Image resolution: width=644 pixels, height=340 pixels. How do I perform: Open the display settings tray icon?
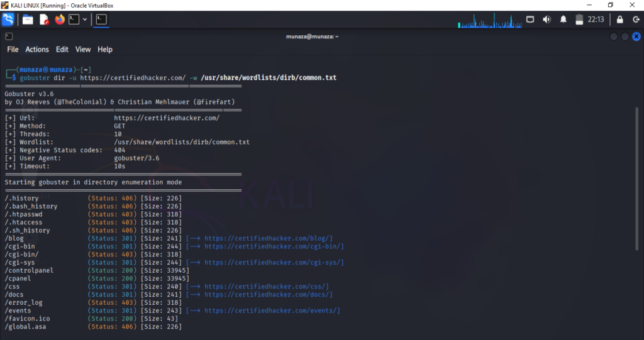click(530, 19)
